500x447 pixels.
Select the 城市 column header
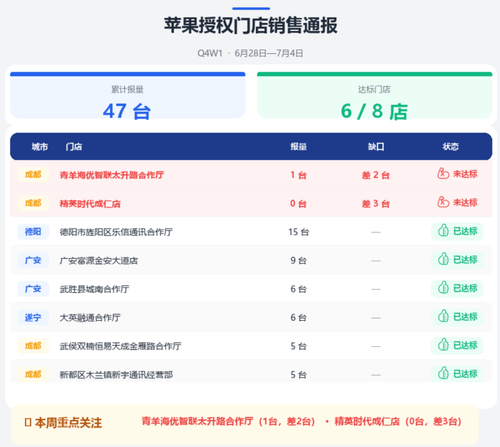pos(40,147)
